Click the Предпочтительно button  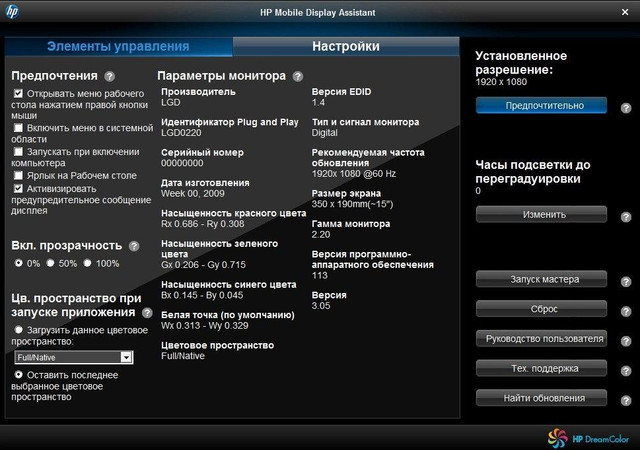pos(541,105)
